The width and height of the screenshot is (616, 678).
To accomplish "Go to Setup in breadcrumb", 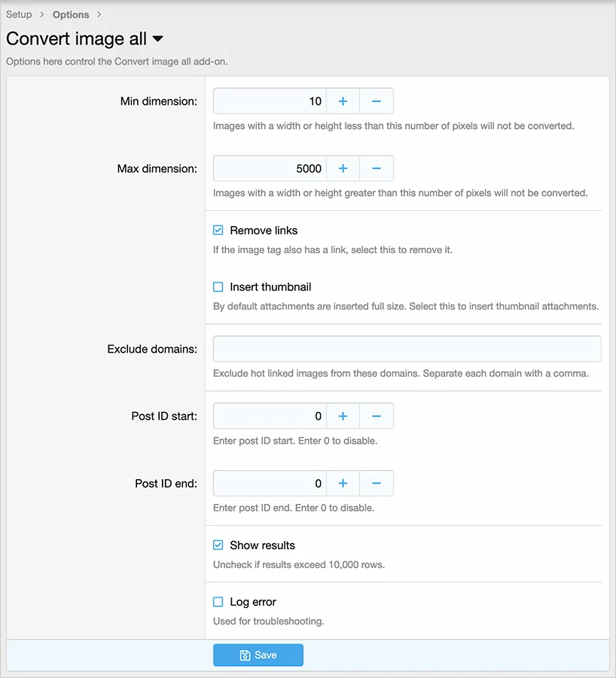I will [x=19, y=14].
